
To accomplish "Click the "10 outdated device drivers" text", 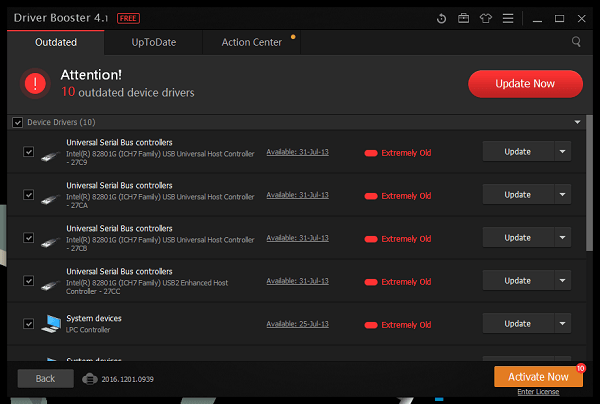I will coord(128,92).
